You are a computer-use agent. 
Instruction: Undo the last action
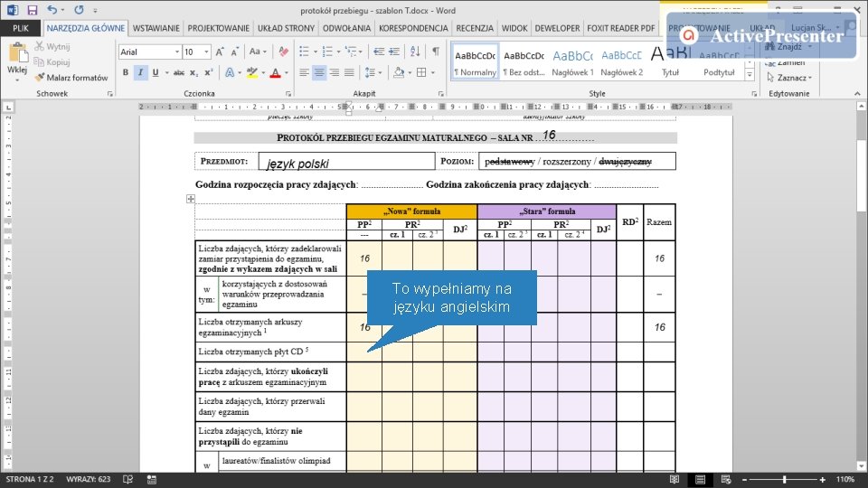tap(52, 10)
